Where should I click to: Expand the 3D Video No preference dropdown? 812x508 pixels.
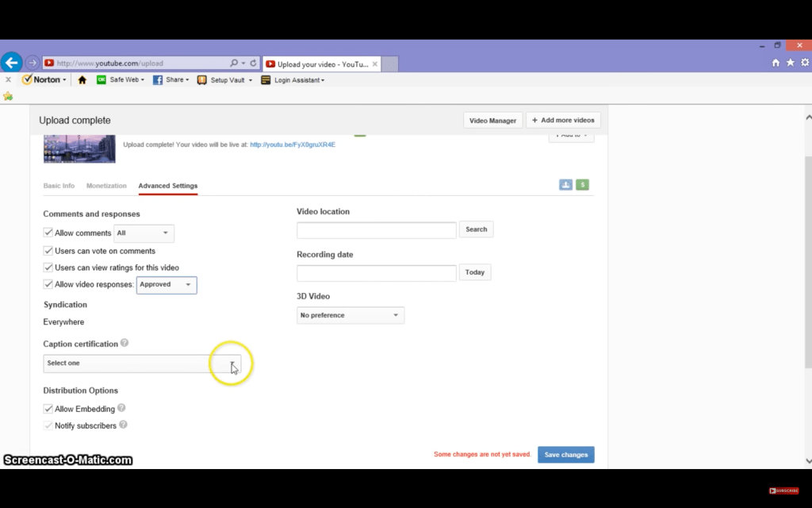click(350, 316)
